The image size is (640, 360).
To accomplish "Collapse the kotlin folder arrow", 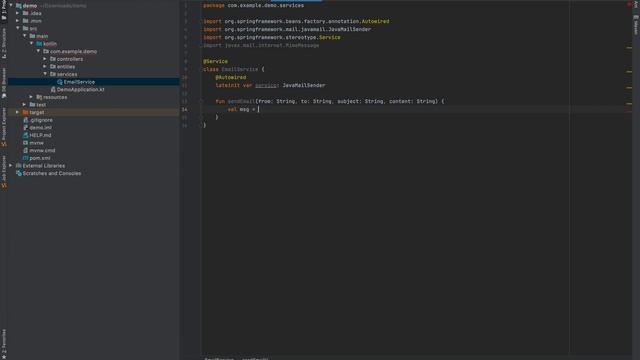I will click(x=31, y=43).
